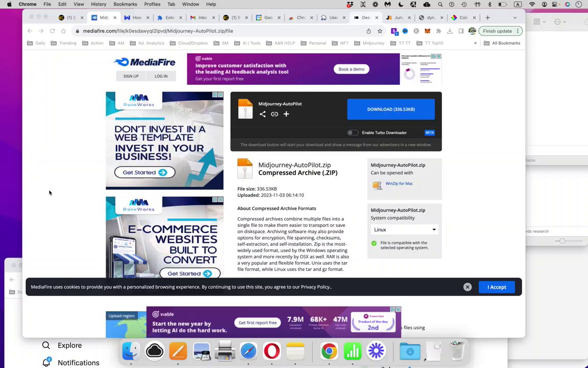Open the Profiles menu

[152, 4]
